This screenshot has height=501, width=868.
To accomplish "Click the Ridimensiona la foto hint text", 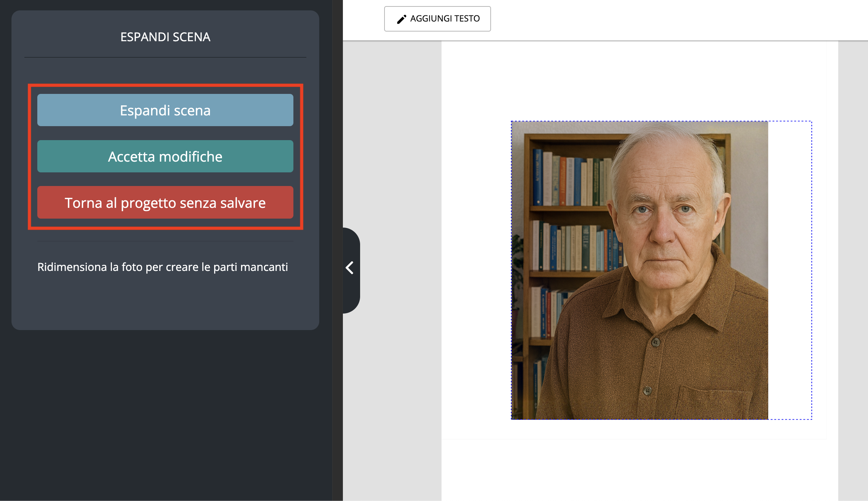I will click(x=162, y=267).
